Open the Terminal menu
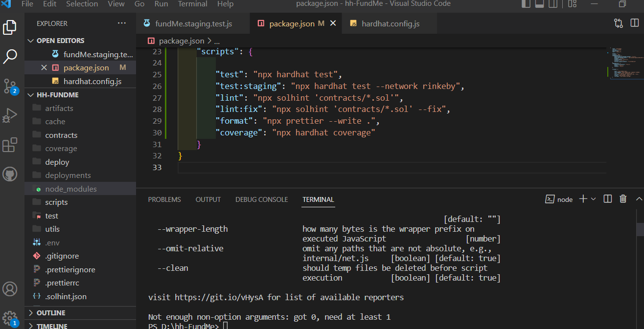This screenshot has width=644, height=329. 193,4
